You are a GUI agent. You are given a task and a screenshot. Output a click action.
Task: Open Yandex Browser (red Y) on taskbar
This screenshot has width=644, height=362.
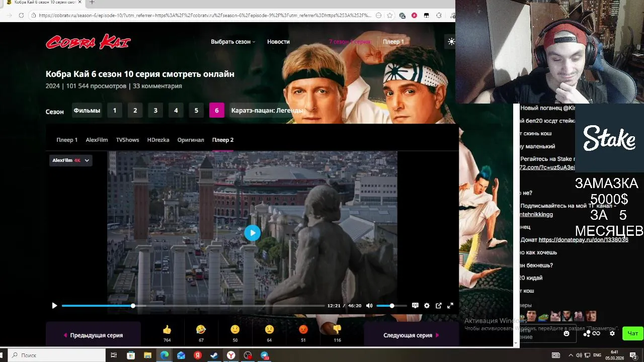pyautogui.click(x=231, y=355)
